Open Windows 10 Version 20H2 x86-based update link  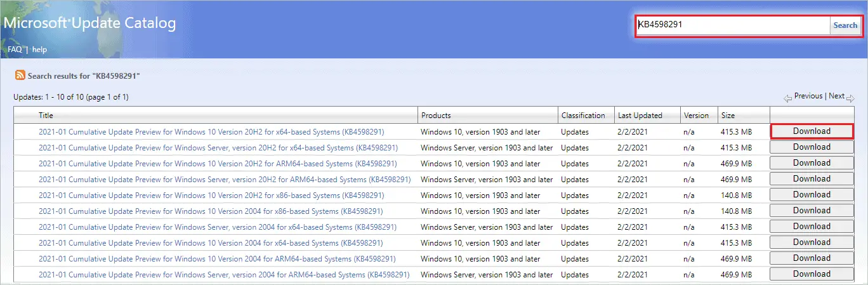[211, 195]
